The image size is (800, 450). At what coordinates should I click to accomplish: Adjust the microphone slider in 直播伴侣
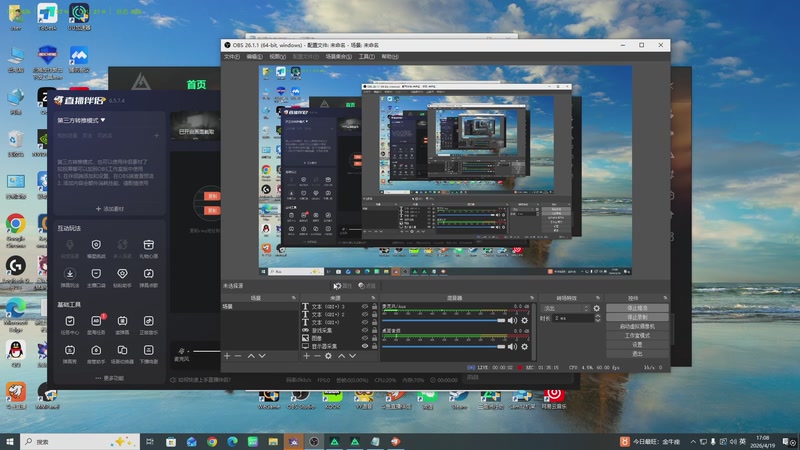click(207, 351)
